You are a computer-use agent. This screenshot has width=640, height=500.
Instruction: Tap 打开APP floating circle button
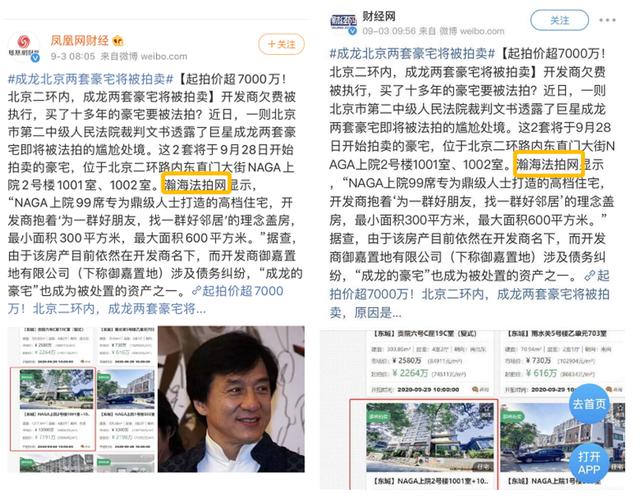589,463
